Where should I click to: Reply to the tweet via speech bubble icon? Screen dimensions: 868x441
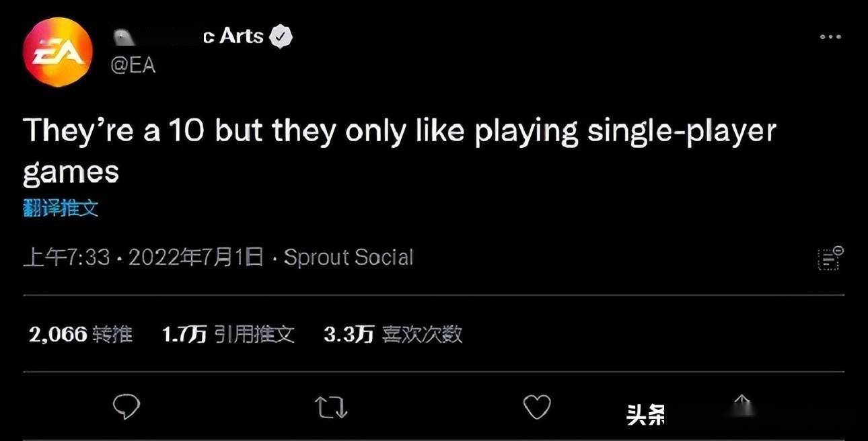click(x=126, y=407)
